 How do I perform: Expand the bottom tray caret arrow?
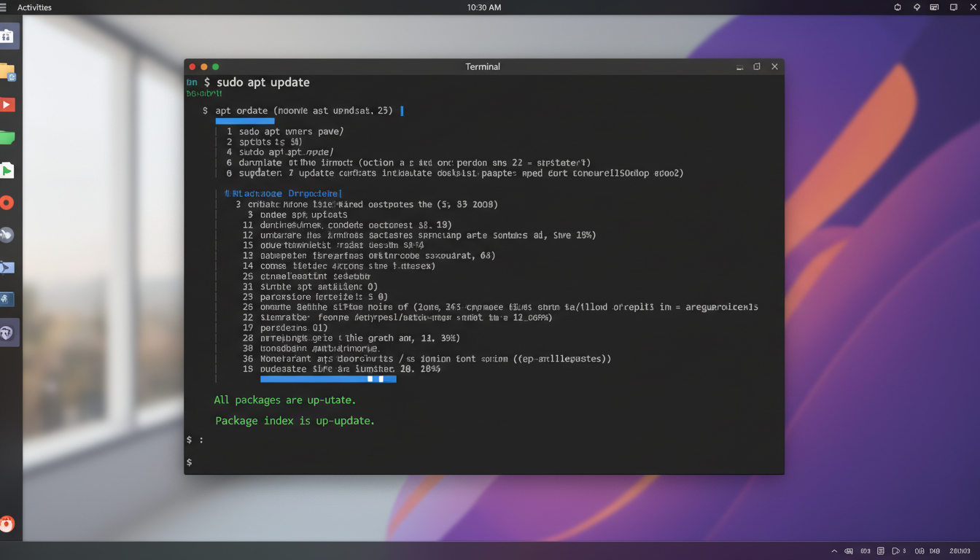[834, 551]
